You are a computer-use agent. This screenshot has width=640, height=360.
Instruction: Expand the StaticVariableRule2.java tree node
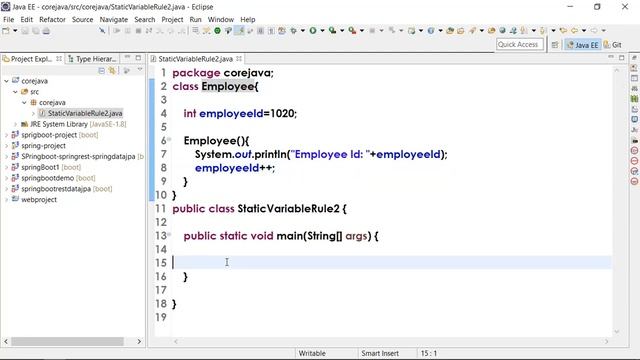33,113
